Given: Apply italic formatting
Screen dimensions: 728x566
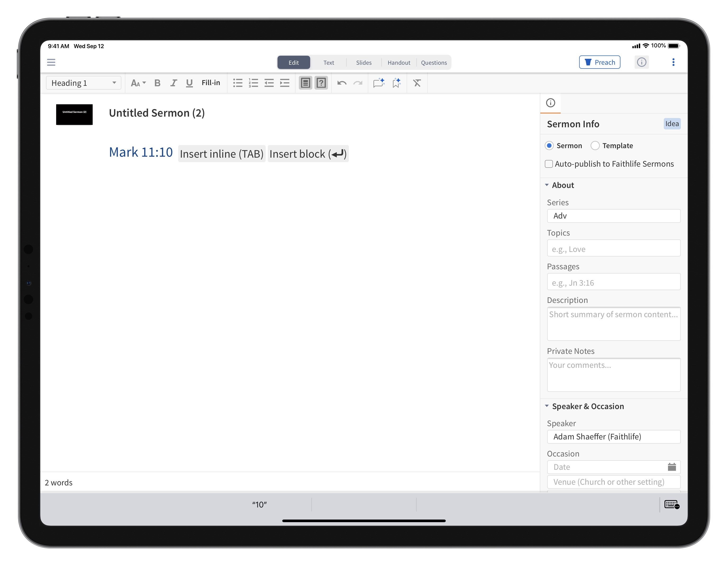Looking at the screenshot, I should click(173, 83).
